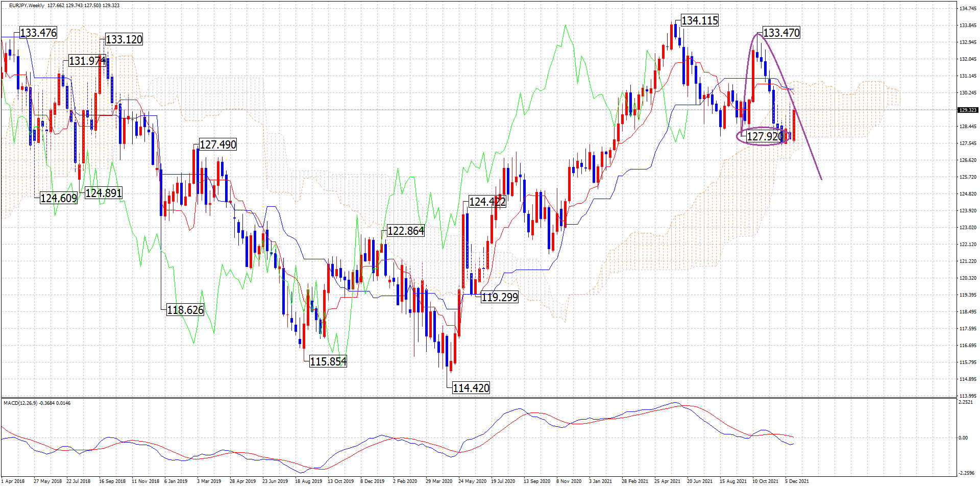Click the circled 127.920 price label
980x487 pixels.
[x=764, y=137]
